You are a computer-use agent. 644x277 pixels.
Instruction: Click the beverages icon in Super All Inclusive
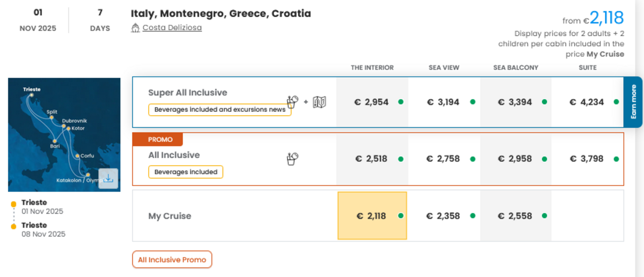click(292, 102)
